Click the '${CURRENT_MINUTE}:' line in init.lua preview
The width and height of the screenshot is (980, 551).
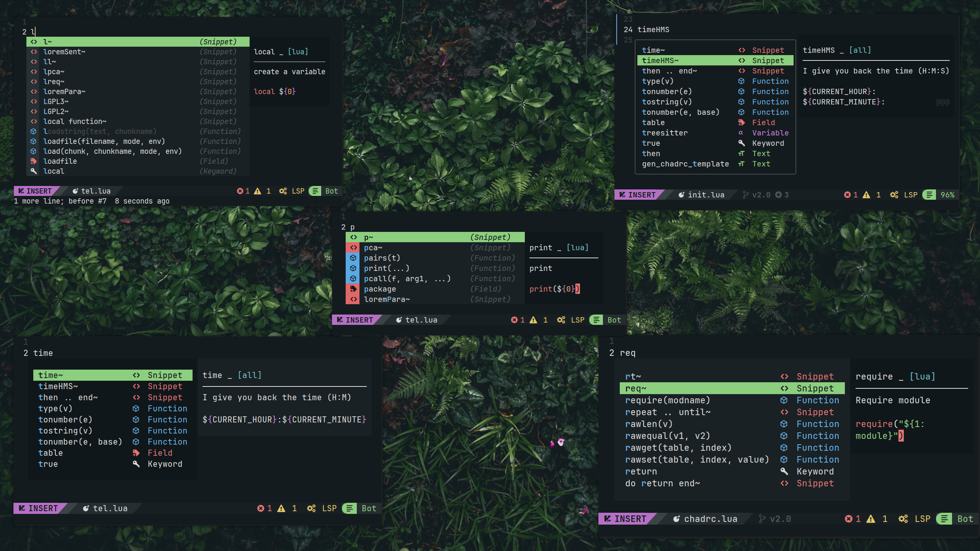844,102
